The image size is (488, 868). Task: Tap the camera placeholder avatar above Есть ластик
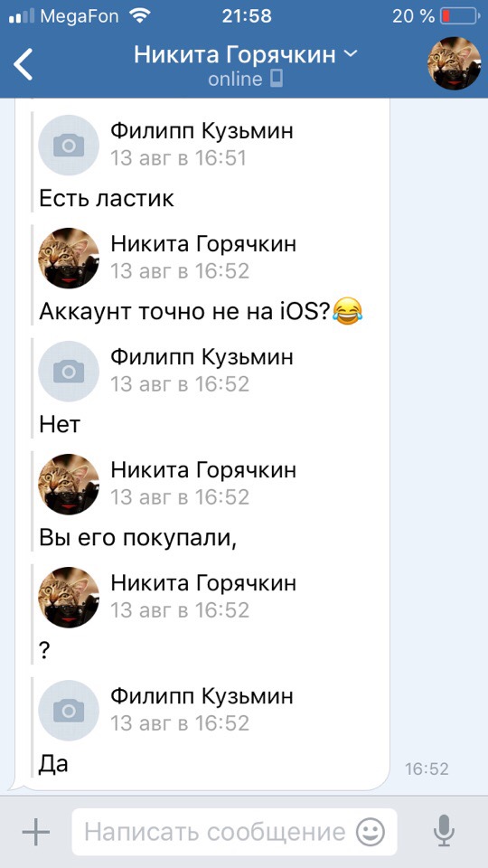coord(69,146)
